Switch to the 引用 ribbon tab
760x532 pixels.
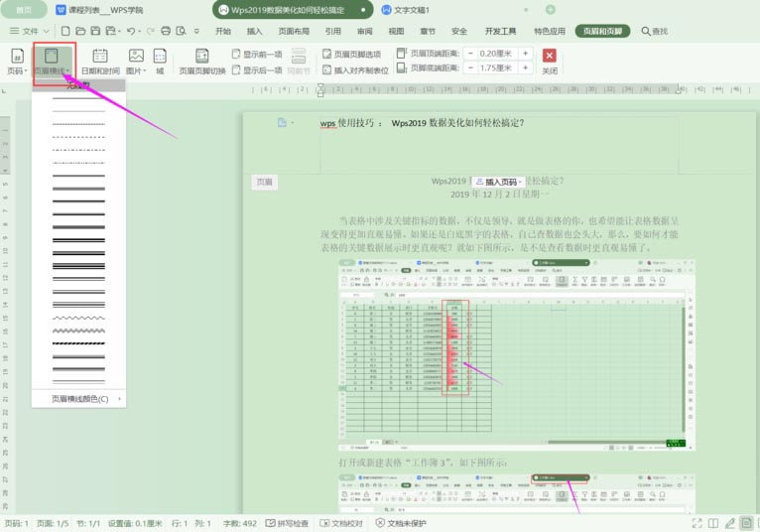[x=333, y=31]
